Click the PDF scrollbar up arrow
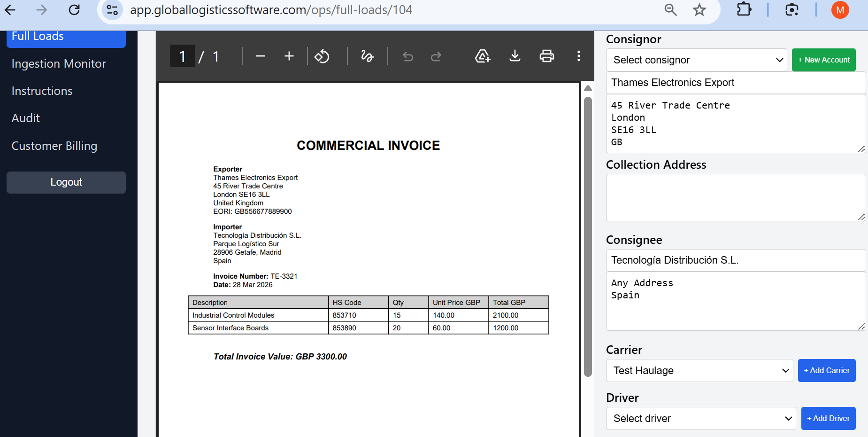The width and height of the screenshot is (868, 437). click(x=588, y=88)
